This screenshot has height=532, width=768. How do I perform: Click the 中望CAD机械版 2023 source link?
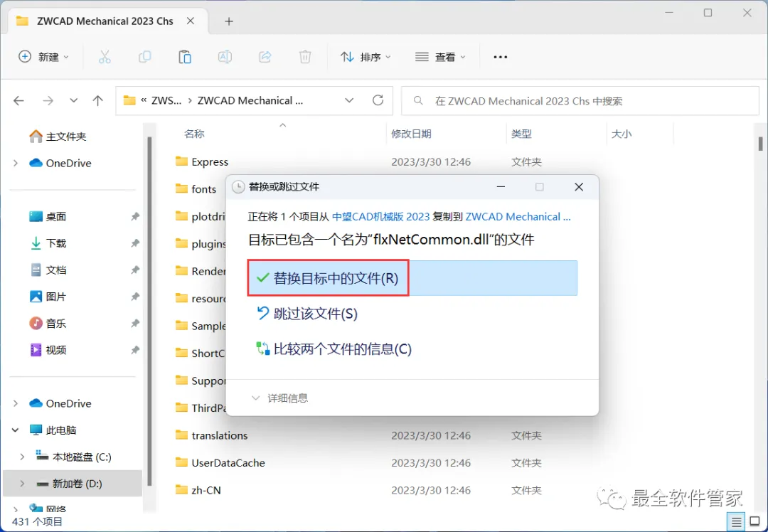coord(380,216)
